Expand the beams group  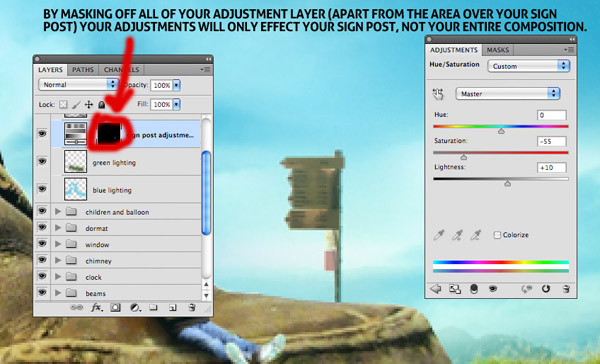58,293
